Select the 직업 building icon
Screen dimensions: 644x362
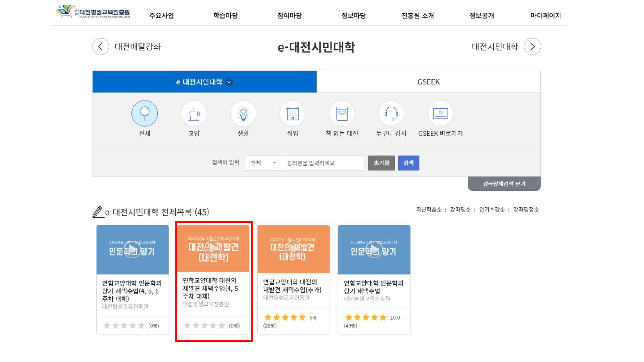[292, 114]
